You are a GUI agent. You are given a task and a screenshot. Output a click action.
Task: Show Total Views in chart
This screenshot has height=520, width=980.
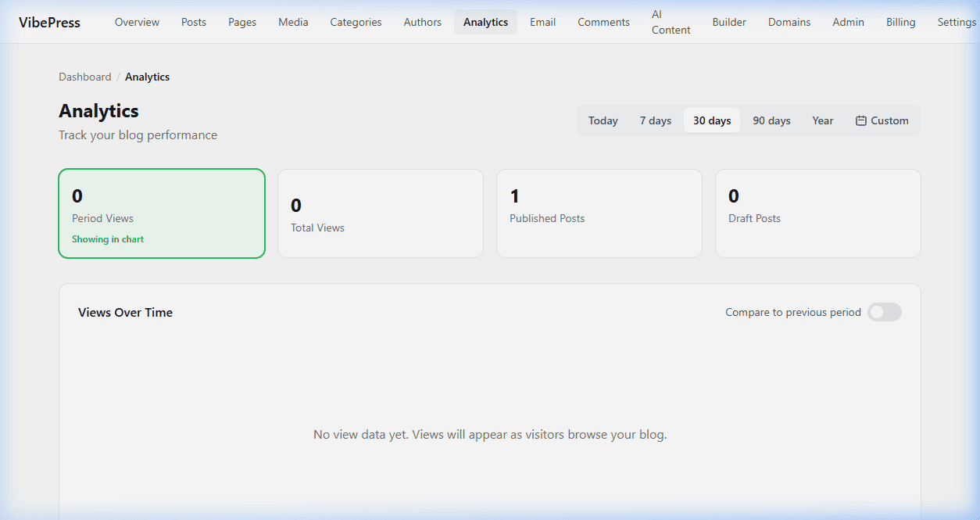[380, 213]
